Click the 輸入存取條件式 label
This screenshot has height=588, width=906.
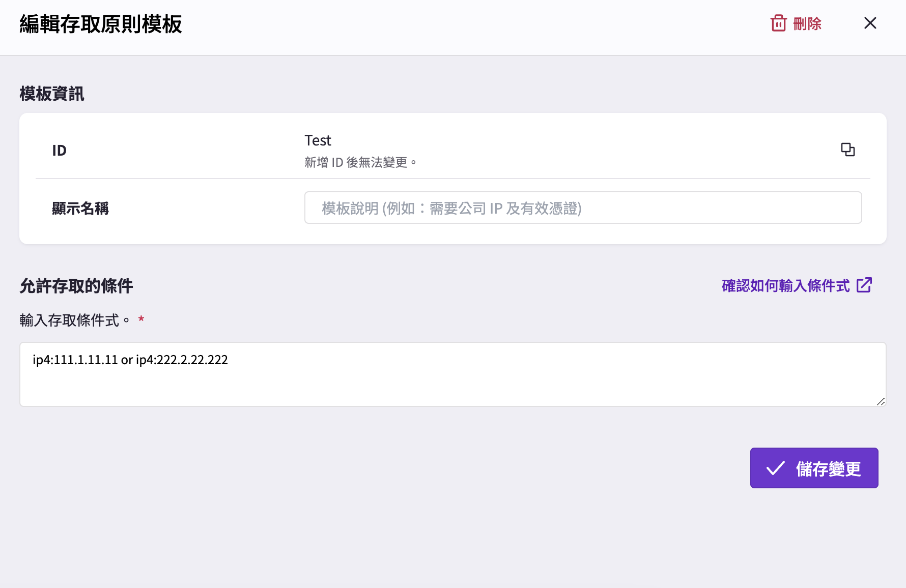coord(75,320)
